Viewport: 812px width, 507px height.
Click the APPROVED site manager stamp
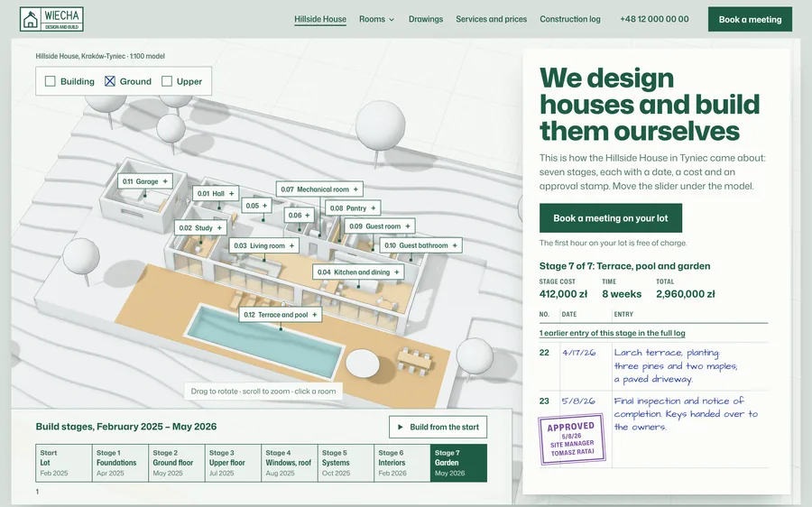(x=572, y=439)
